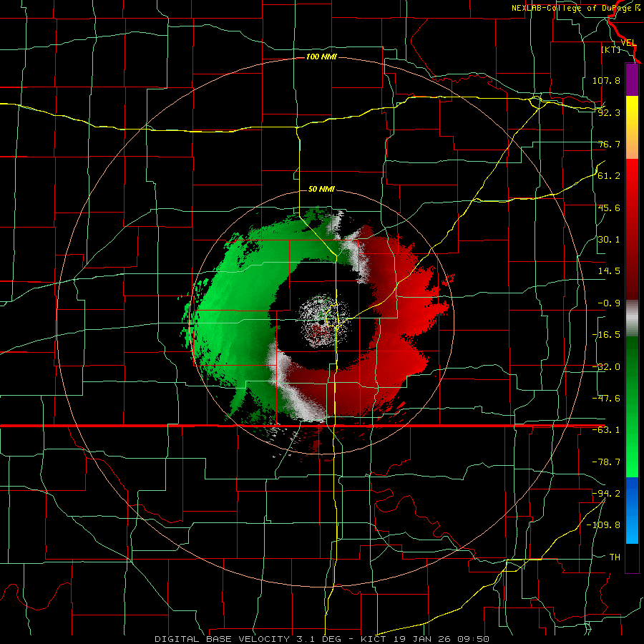Select the 92.3 scale value
The width and height of the screenshot is (644, 644).
[x=609, y=112]
